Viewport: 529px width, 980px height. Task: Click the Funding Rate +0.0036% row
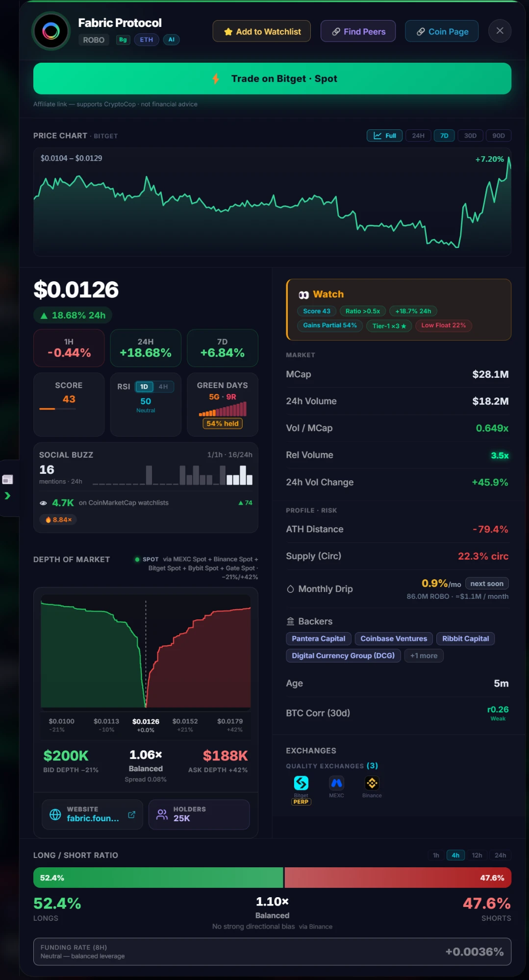point(272,952)
